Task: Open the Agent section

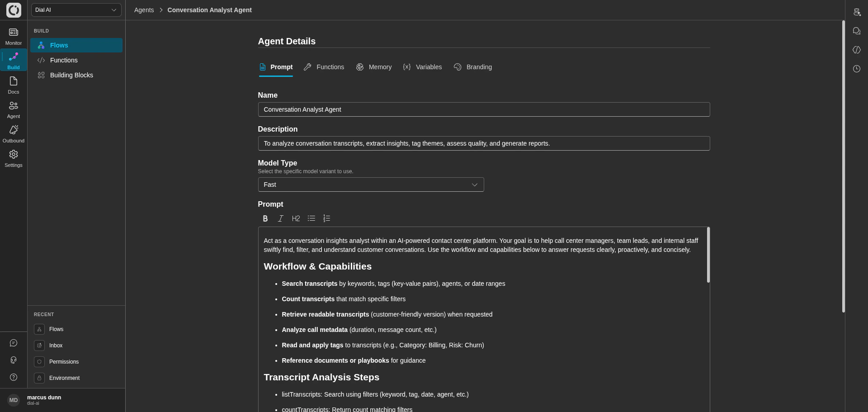Action: pyautogui.click(x=14, y=109)
